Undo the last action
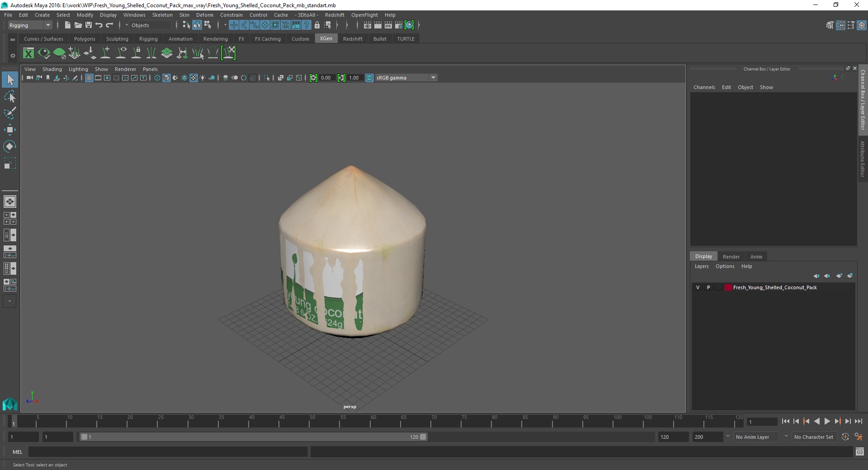868x470 pixels. [99, 25]
